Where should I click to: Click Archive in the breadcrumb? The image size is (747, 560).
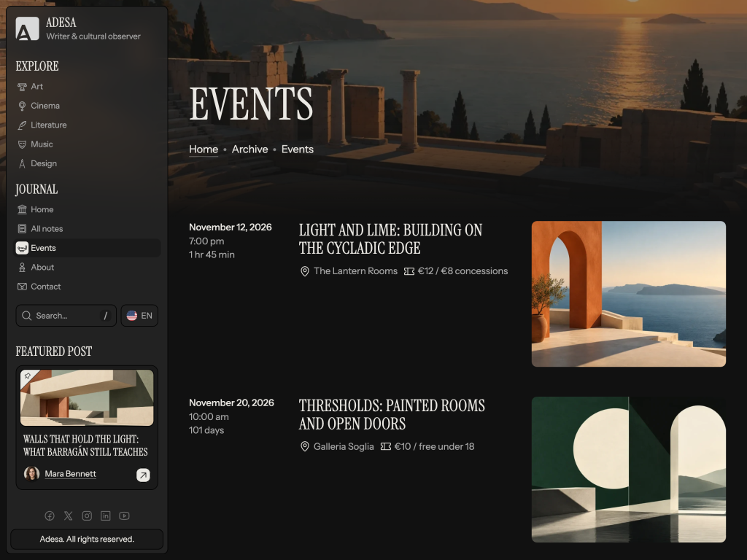(x=249, y=149)
